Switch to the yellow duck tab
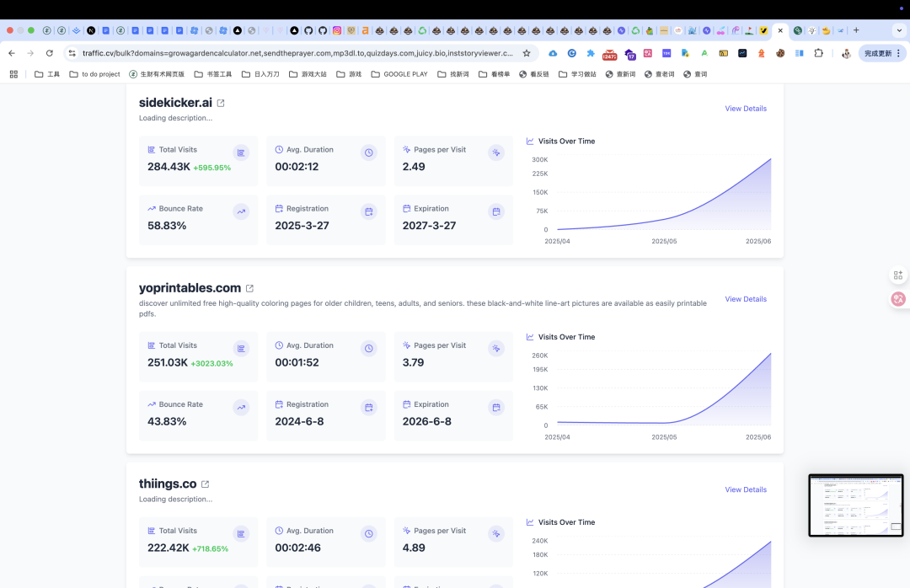 point(826,31)
